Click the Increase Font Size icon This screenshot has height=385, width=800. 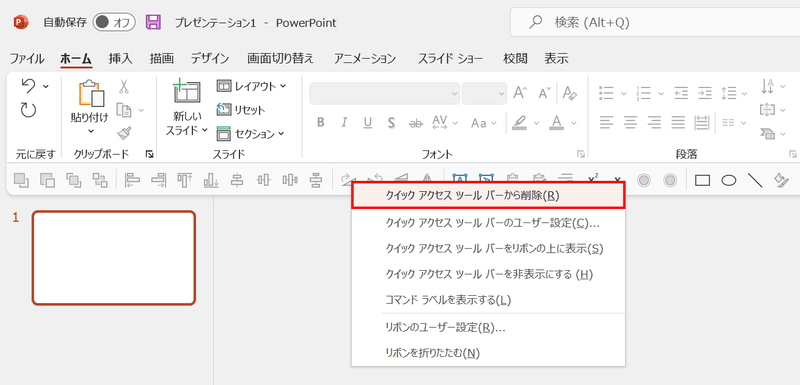pyautogui.click(x=520, y=93)
